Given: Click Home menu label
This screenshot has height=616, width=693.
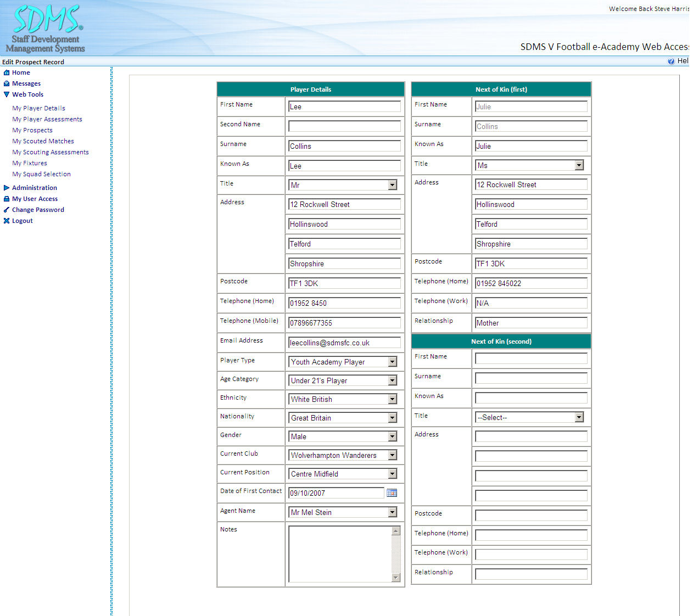Looking at the screenshot, I should click(21, 72).
